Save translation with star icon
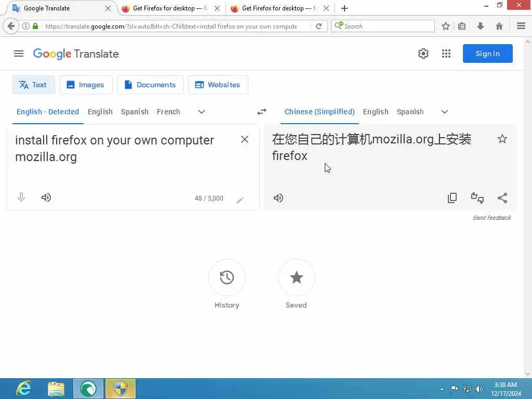Image resolution: width=532 pixels, height=399 pixels. tap(502, 139)
